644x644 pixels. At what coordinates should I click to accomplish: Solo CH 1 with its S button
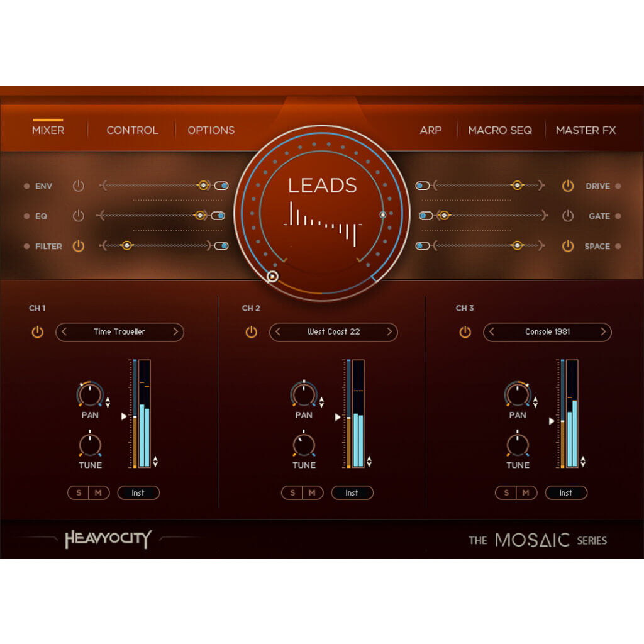point(78,492)
